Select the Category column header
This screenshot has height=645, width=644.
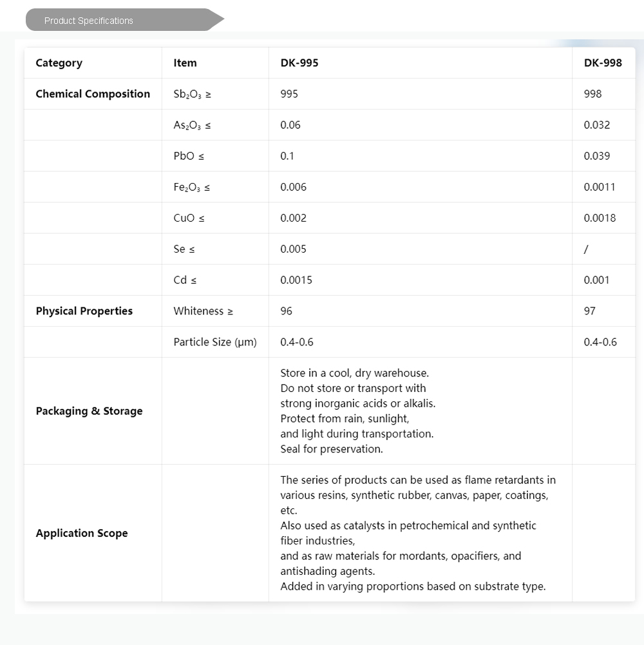(59, 63)
